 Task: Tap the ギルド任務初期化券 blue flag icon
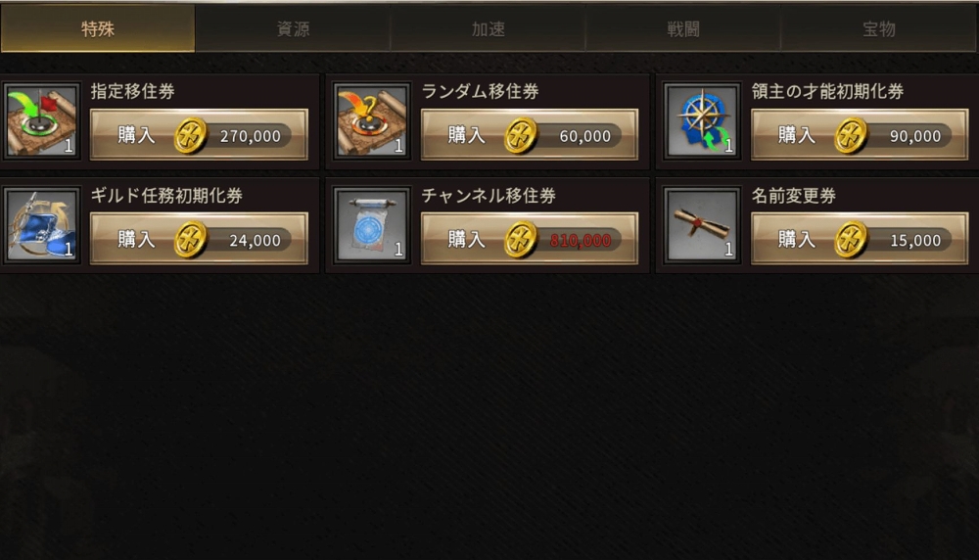coord(41,225)
